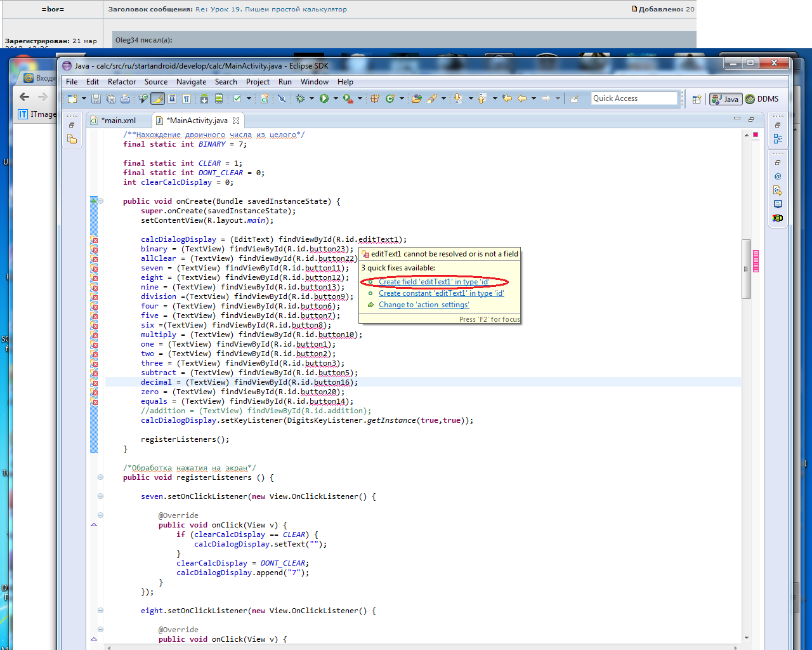
Task: Click the Debug bug icon
Action: [299, 98]
